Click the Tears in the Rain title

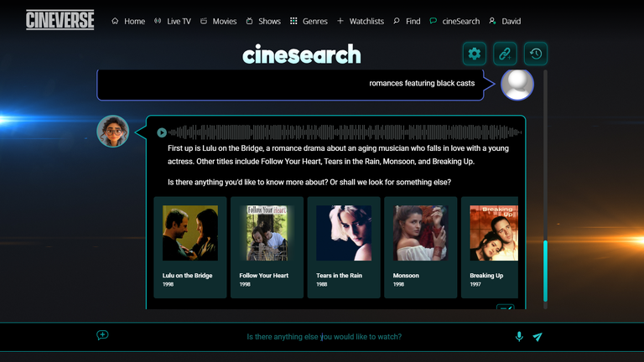point(340,276)
